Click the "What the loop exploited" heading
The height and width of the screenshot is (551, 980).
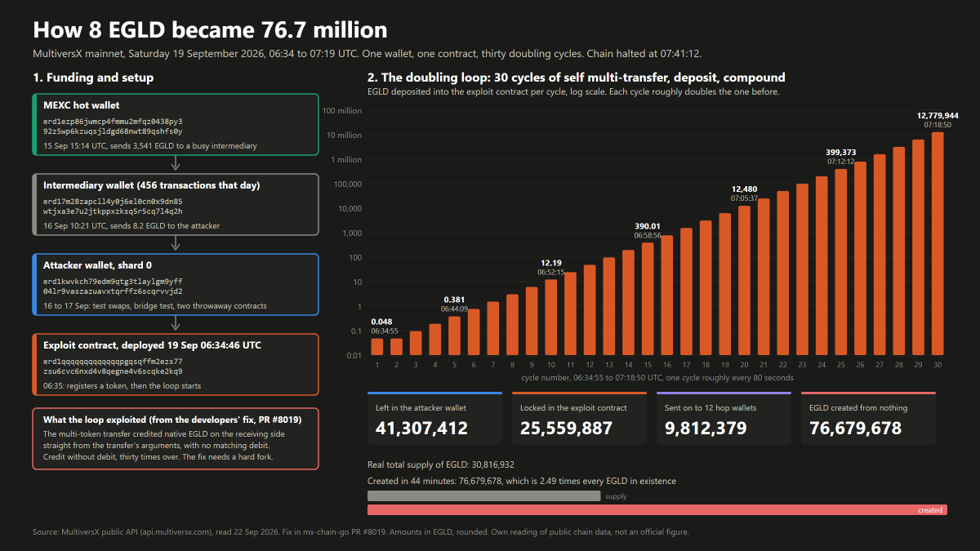(x=172, y=420)
